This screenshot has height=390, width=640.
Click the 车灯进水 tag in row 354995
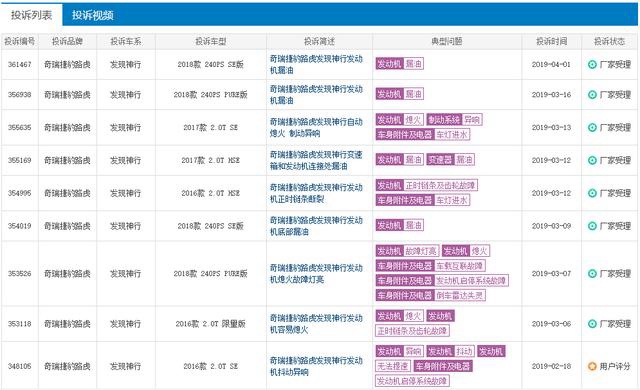point(423,200)
